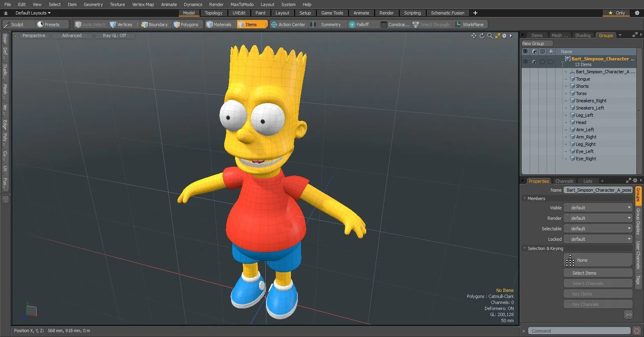Switch to the Lists tab

[x=588, y=181]
